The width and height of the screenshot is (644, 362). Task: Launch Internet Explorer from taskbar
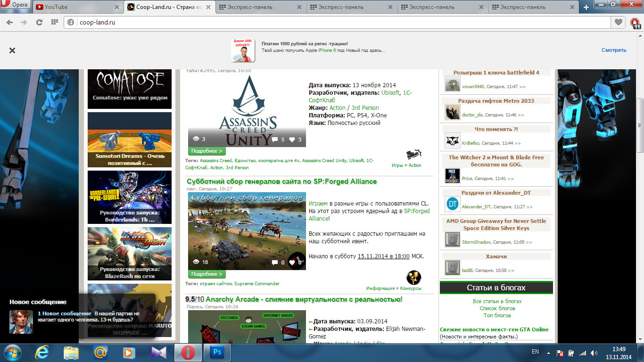coord(43,353)
